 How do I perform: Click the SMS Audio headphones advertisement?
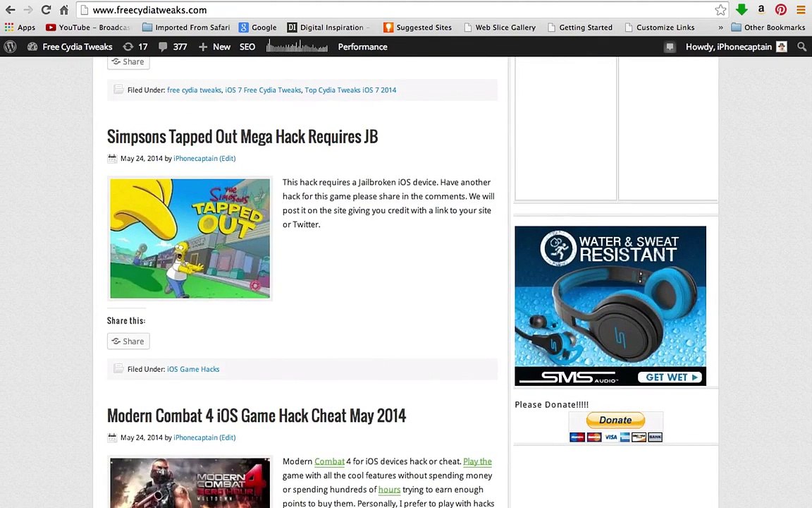point(610,306)
